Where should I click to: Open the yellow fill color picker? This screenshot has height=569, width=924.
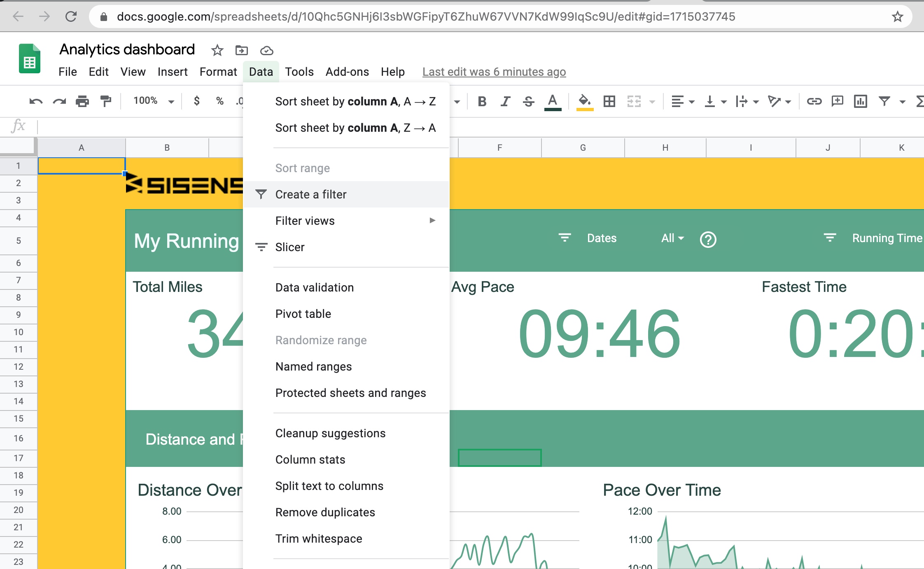585,101
